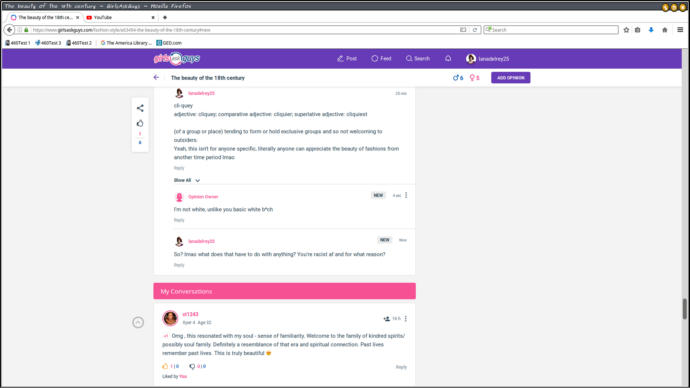Open the three-dot menu on the Opinion Owner reply
690x388 pixels.
coord(406,195)
